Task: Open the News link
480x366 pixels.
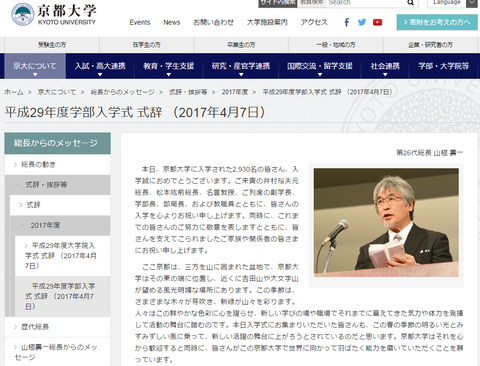Action: [172, 22]
